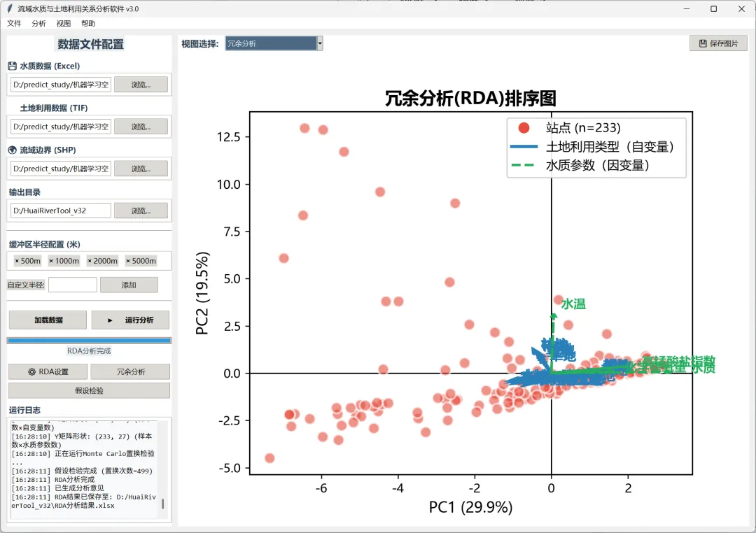The image size is (756, 533).
Task: Browse for the 水质数据 Excel file
Action: pos(141,85)
